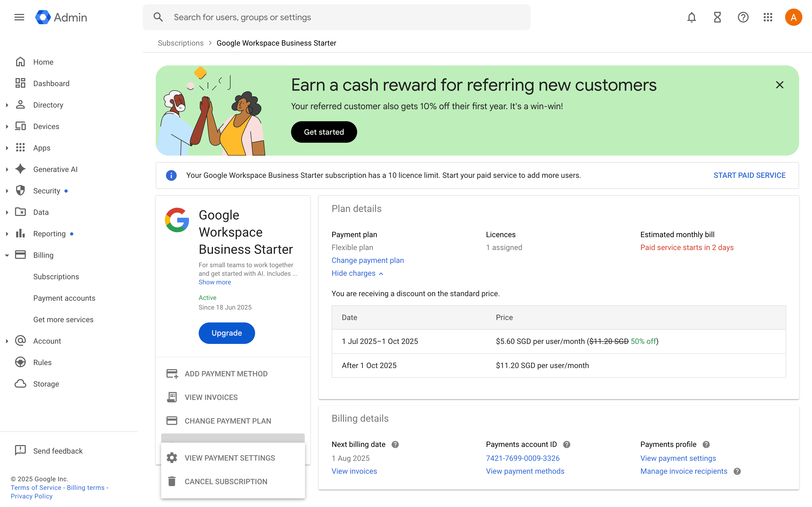Screen dimensions: 812x507
Task: Open Payment accounts in sidebar
Action: (64, 298)
